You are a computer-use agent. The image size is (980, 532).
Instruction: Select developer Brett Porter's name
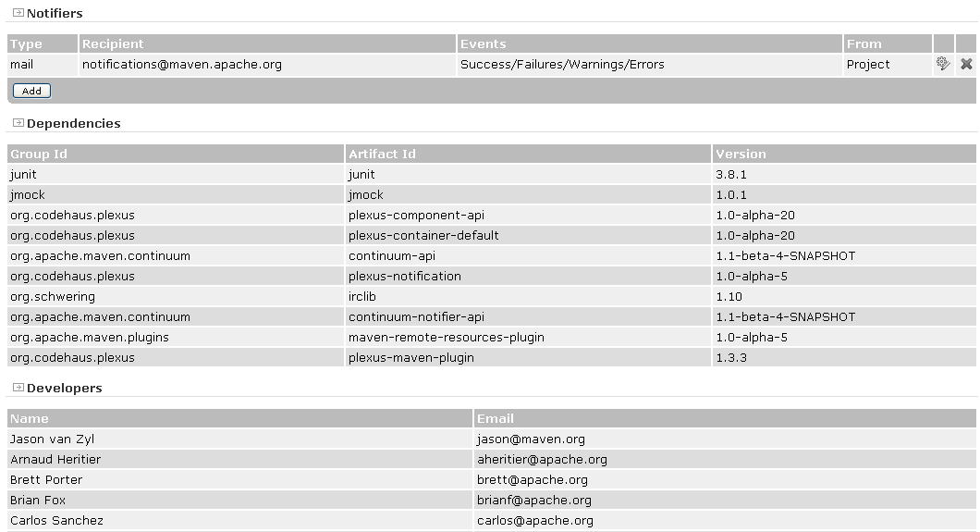46,480
